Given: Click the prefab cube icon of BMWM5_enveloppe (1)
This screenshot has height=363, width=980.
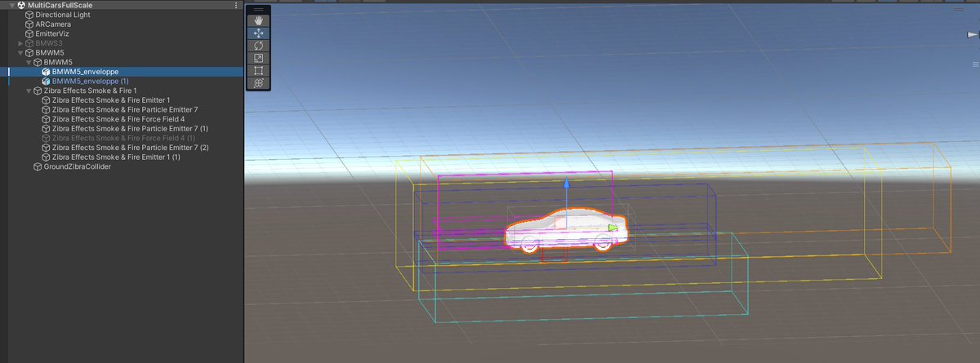Looking at the screenshot, I should click(46, 81).
